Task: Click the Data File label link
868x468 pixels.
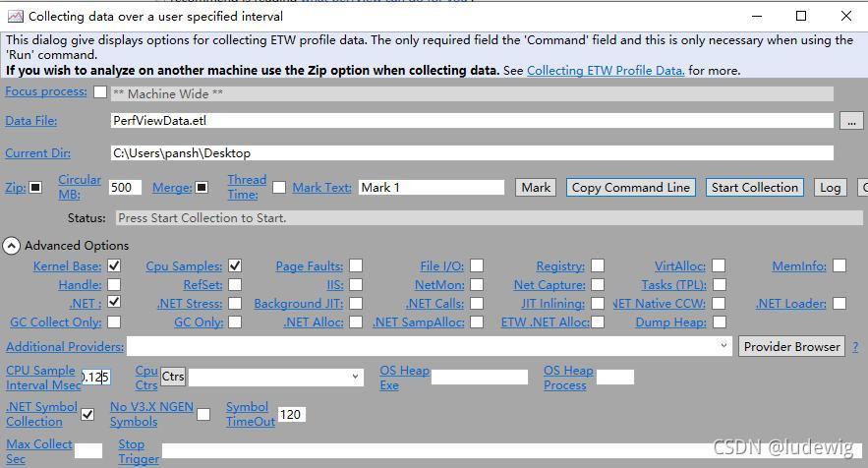Action: coord(31,121)
